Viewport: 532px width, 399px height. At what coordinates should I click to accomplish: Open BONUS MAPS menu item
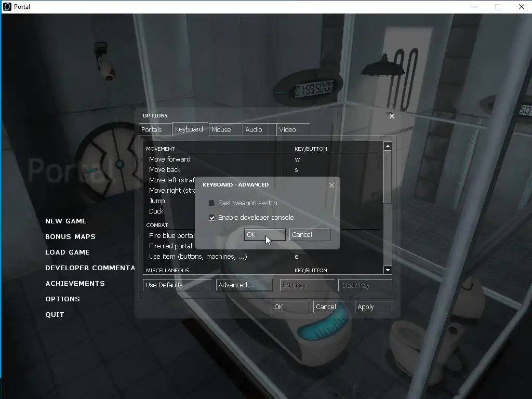point(70,237)
